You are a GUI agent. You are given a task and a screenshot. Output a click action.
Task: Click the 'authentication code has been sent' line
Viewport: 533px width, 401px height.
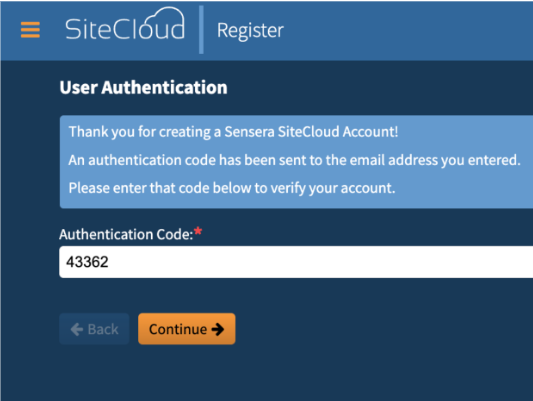[x=294, y=160]
